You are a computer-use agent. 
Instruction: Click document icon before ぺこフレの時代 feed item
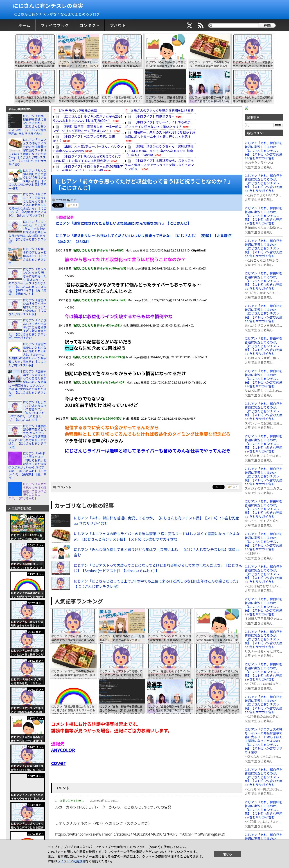coord(58,137)
